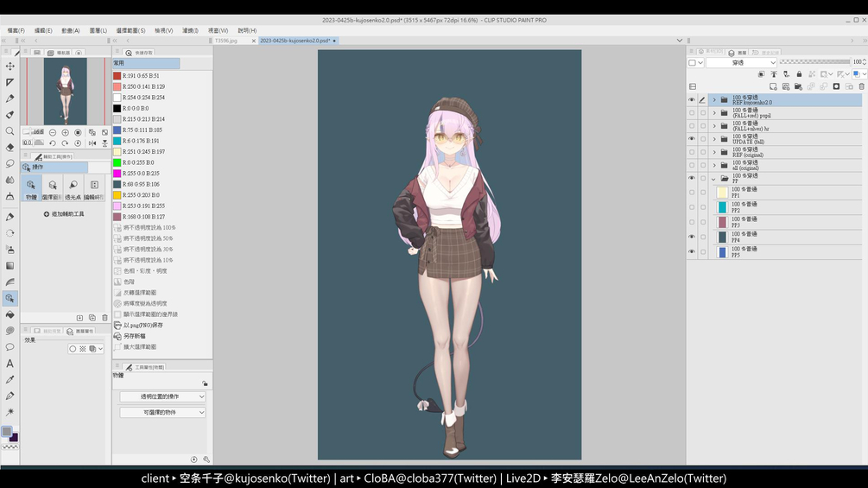This screenshot has height=488, width=868.
Task: Open the File (F) menu
Action: 16,30
